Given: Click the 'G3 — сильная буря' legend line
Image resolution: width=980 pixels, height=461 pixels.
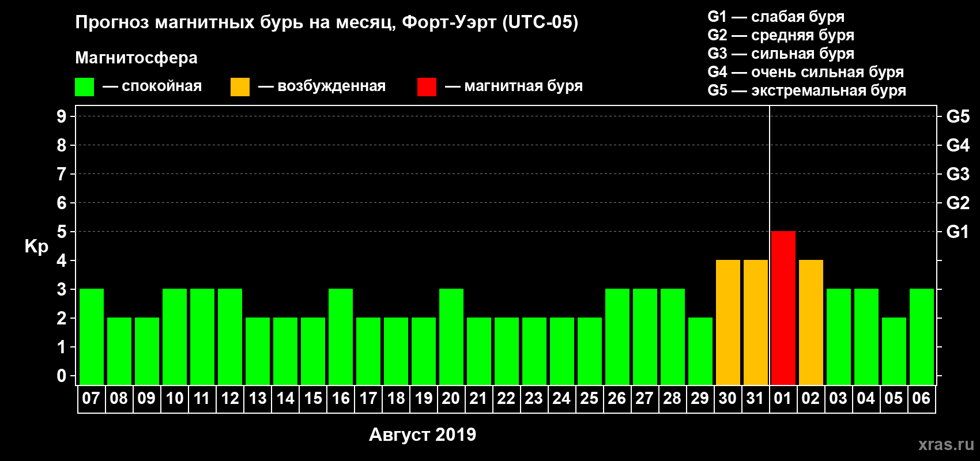Looking at the screenshot, I should 781,54.
